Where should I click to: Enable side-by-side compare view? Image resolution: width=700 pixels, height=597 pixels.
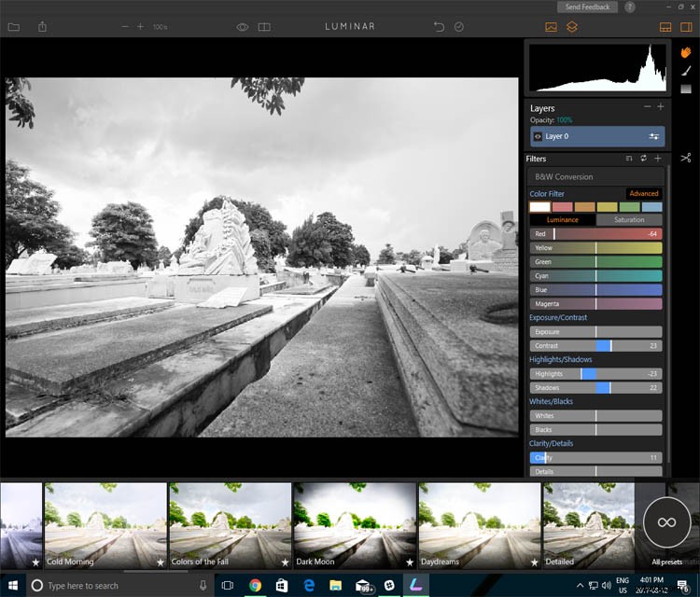pos(264,27)
